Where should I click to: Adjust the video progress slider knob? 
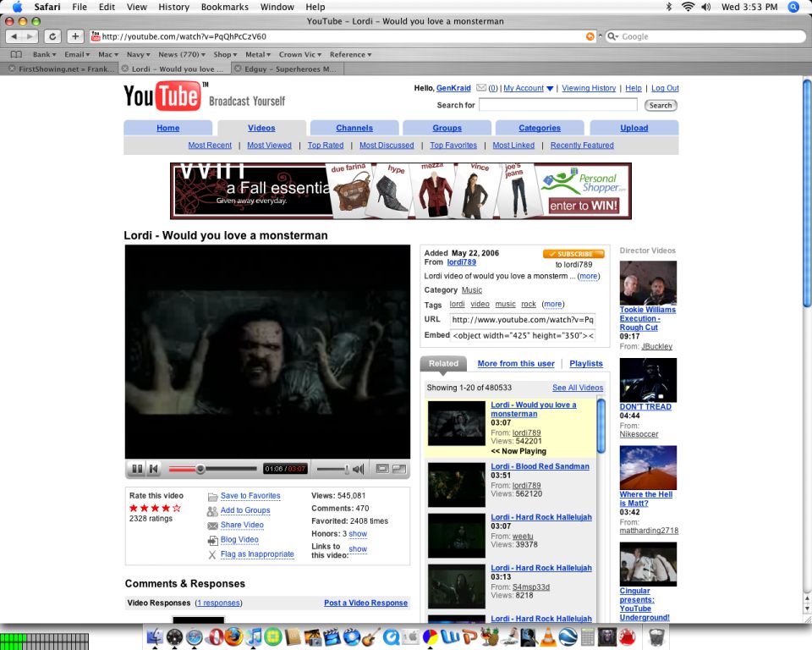coord(200,469)
